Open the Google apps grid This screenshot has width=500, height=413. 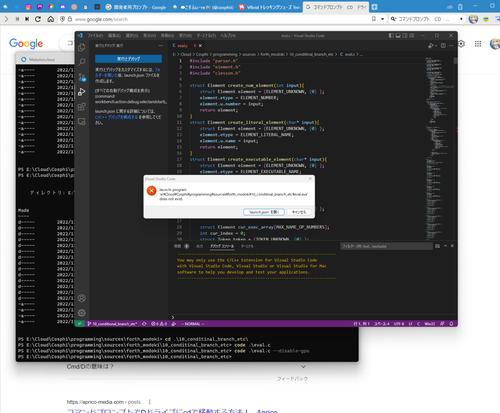[478, 44]
